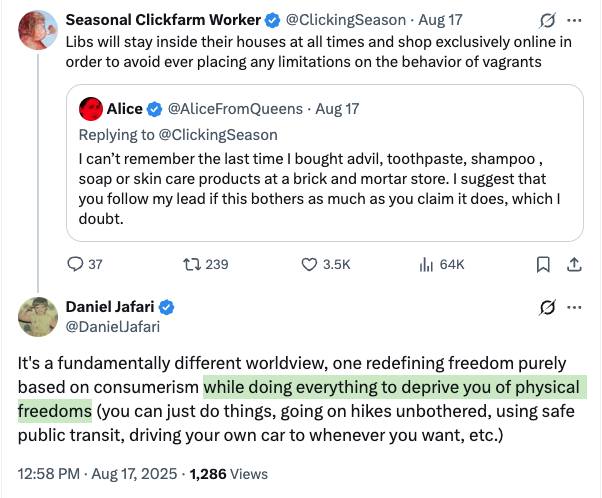Viewport: 602px width, 498px height.
Task: Like the tweet with 3.5K hearts
Action: (310, 265)
